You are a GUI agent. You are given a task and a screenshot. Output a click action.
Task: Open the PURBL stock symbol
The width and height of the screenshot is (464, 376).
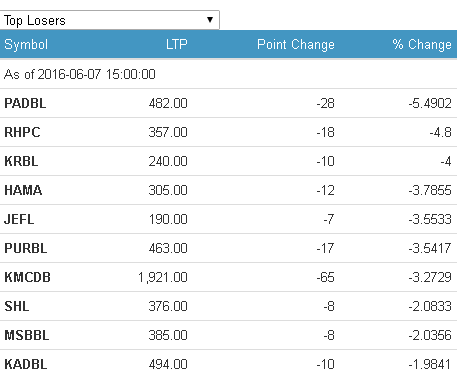click(x=26, y=248)
